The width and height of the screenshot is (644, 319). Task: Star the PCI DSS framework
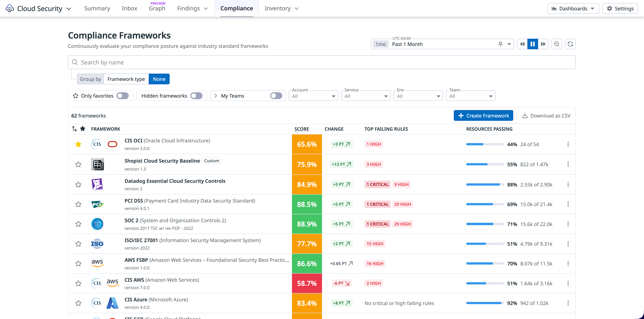pos(78,204)
